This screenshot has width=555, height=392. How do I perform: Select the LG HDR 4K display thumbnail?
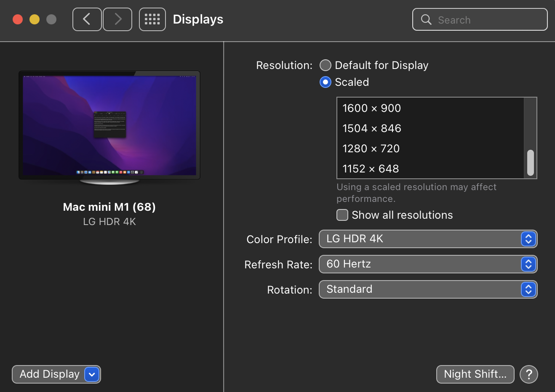(x=109, y=127)
